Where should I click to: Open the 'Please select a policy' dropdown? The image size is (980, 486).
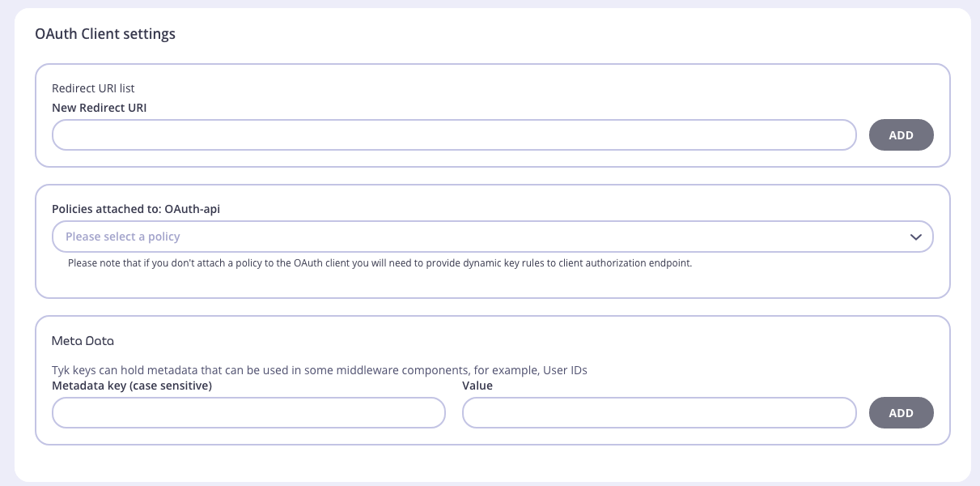click(x=492, y=237)
